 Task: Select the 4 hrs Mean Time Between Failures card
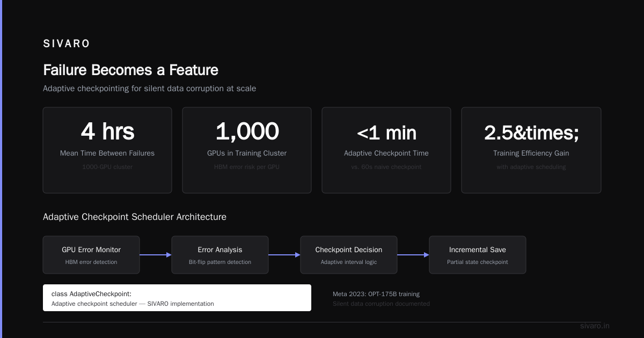[x=107, y=150]
